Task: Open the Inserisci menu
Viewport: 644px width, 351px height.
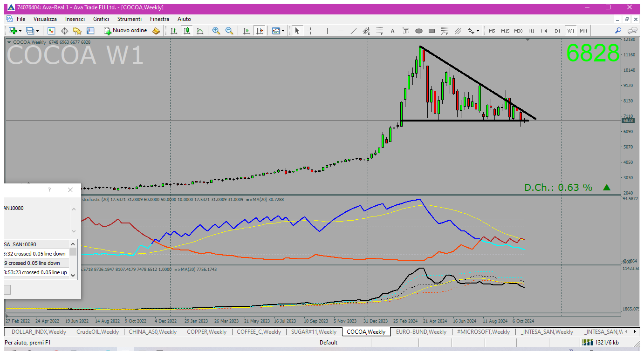Action: tap(75, 19)
